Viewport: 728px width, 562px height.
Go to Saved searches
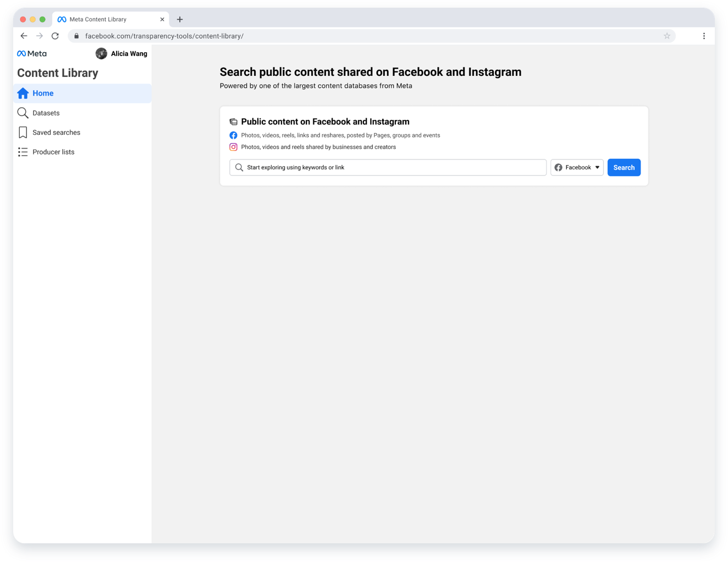(x=82, y=133)
